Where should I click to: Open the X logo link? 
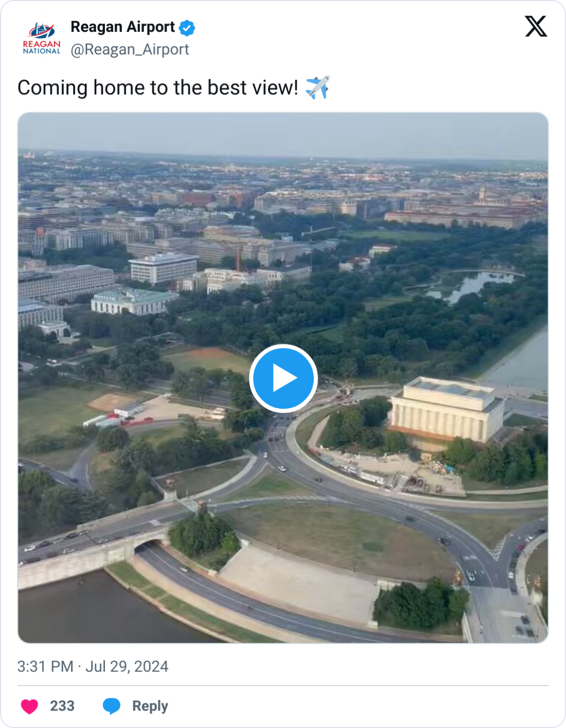tap(536, 26)
